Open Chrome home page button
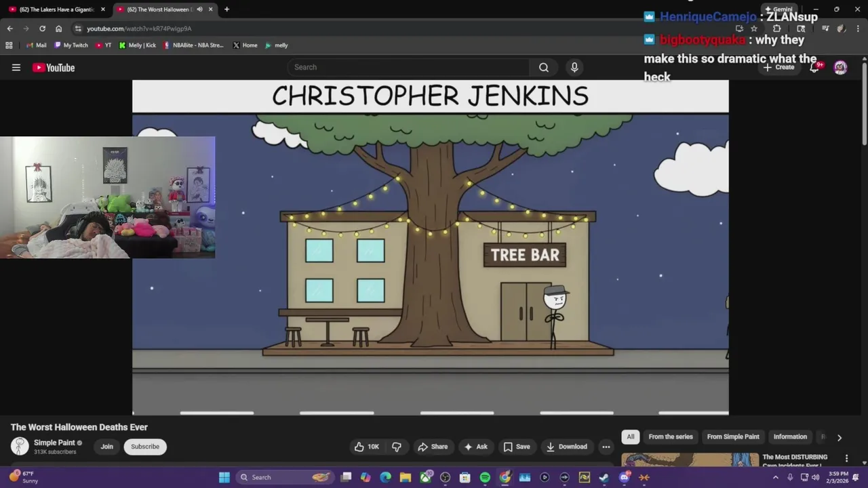Image resolution: width=868 pixels, height=488 pixels. coord(58,28)
